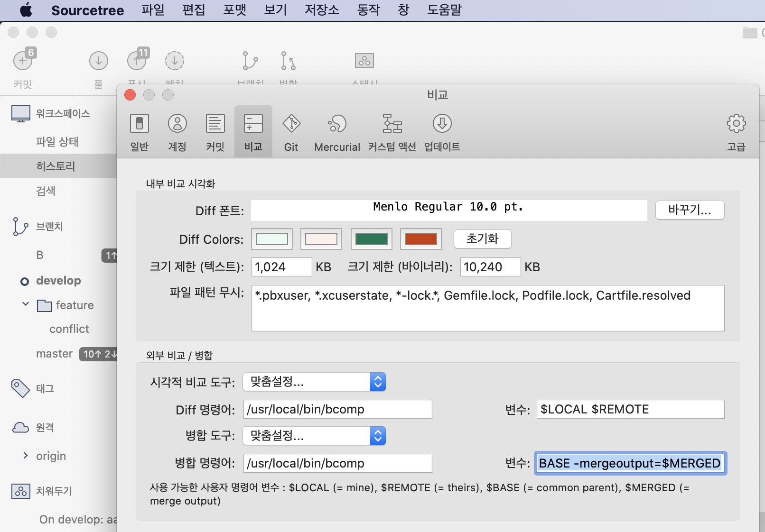Click the $LOCAL $REMOTE arguments field
Screen dimensions: 765x532
pyautogui.click(x=631, y=409)
